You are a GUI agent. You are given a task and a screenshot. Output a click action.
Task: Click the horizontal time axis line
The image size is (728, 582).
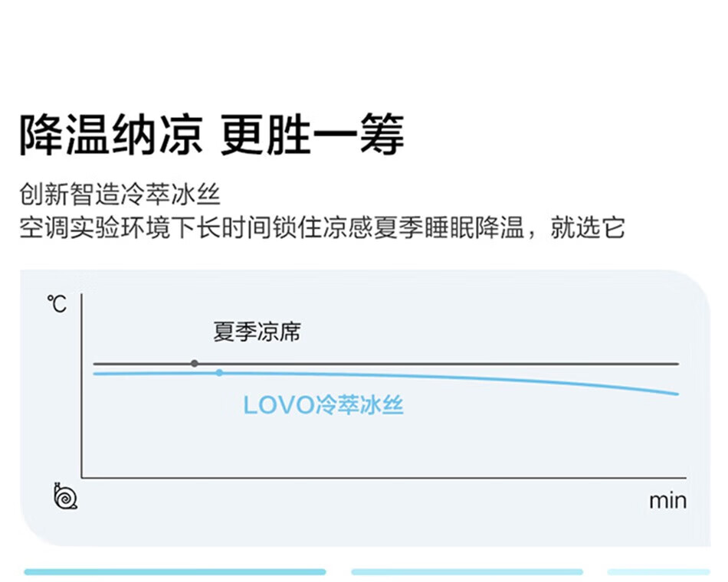(384, 477)
